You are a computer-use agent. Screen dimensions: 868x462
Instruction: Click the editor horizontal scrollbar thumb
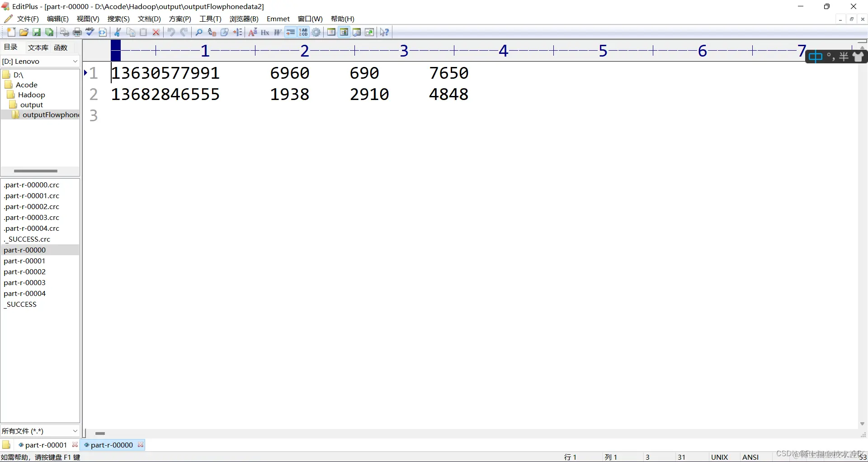click(x=100, y=433)
